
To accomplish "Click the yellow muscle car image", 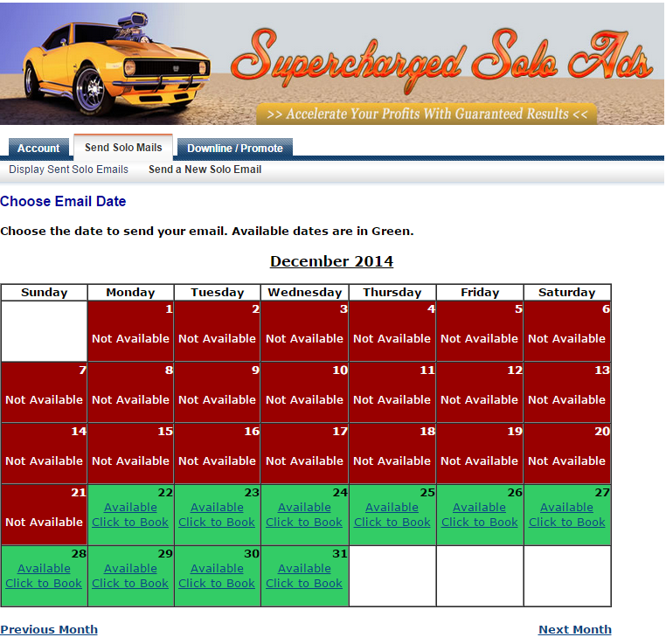I will [x=117, y=64].
